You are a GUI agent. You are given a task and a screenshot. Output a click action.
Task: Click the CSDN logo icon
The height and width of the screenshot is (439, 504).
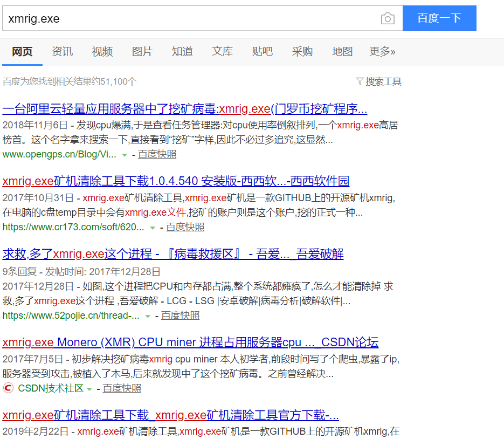[8, 388]
